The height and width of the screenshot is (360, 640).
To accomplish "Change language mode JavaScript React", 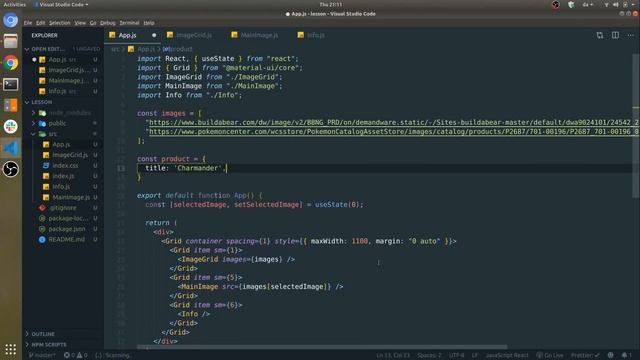I will pos(507,355).
